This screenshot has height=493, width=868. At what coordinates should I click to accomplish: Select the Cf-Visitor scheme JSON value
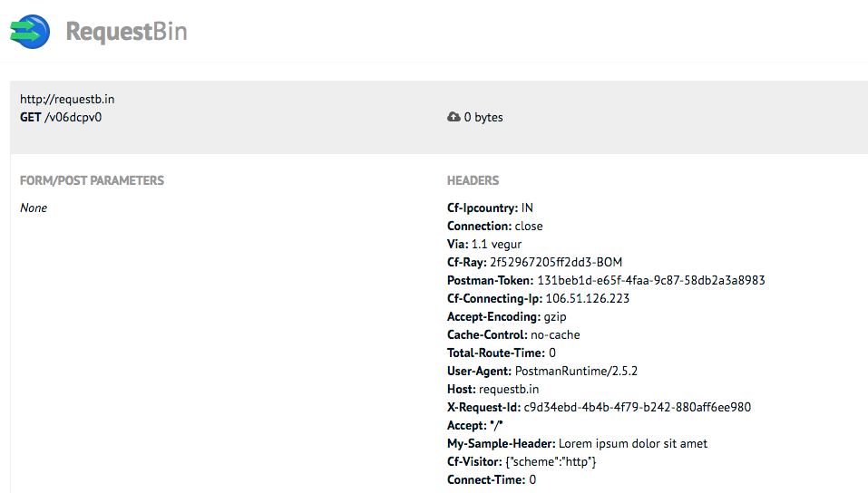point(551,462)
